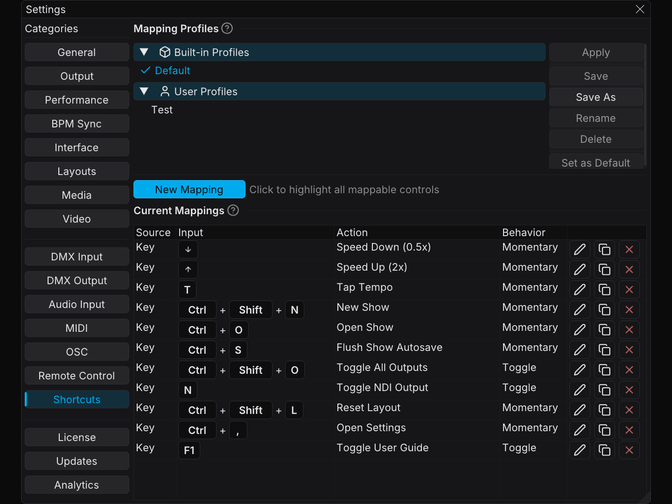672x504 pixels.
Task: Switch to Performance category
Action: [77, 100]
